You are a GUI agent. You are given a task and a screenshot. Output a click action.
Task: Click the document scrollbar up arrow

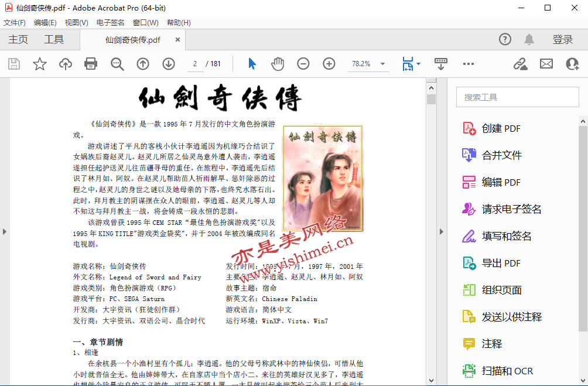[431, 88]
